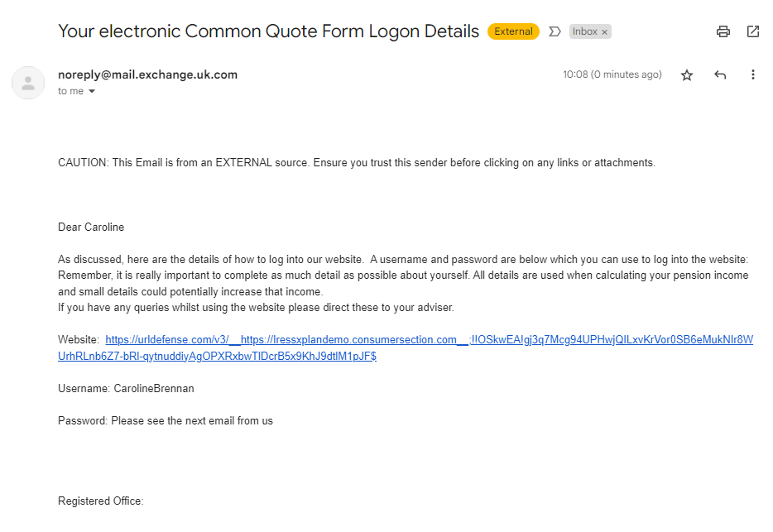
Task: Click the second line of the website link
Action: tap(217, 356)
